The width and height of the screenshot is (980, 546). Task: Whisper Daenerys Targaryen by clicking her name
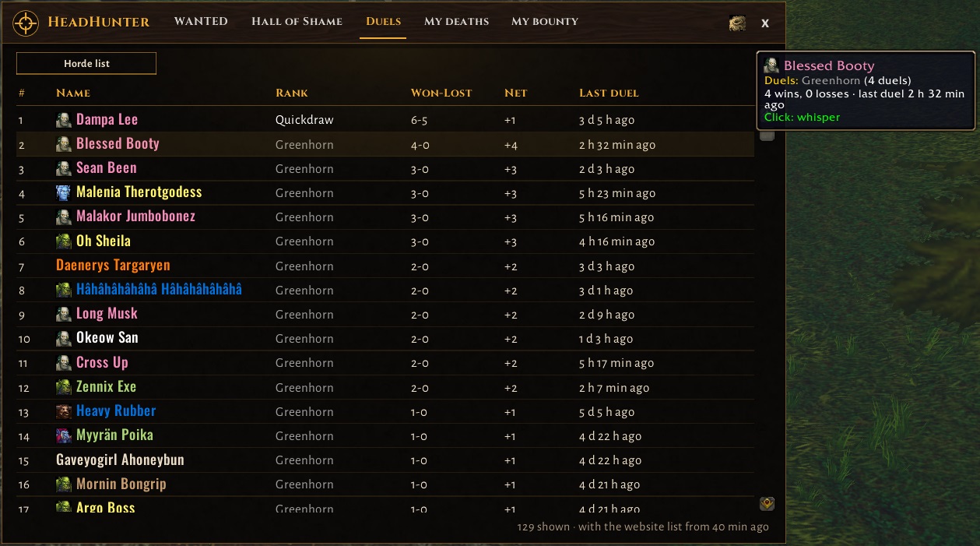[113, 266]
